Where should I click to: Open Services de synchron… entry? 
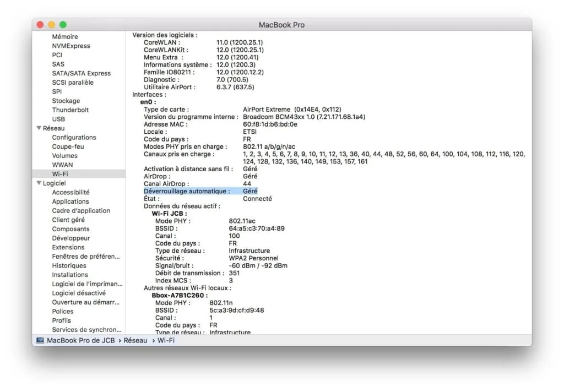pyautogui.click(x=86, y=330)
